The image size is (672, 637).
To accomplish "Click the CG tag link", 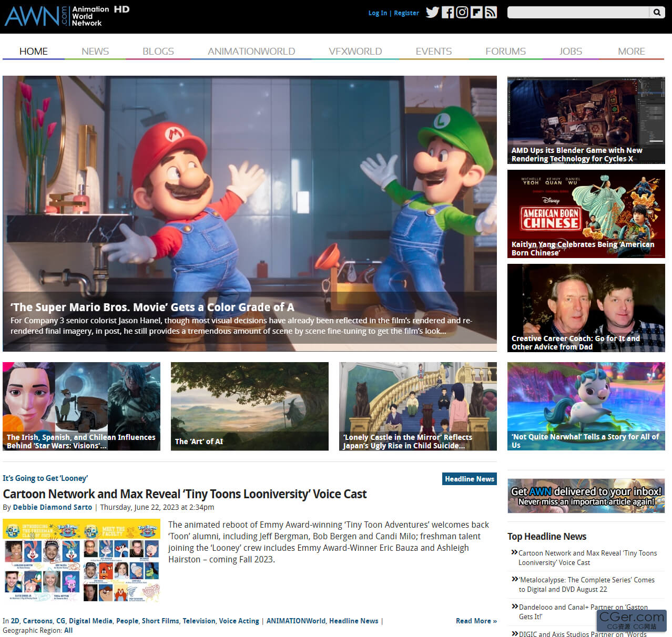I will tap(61, 621).
